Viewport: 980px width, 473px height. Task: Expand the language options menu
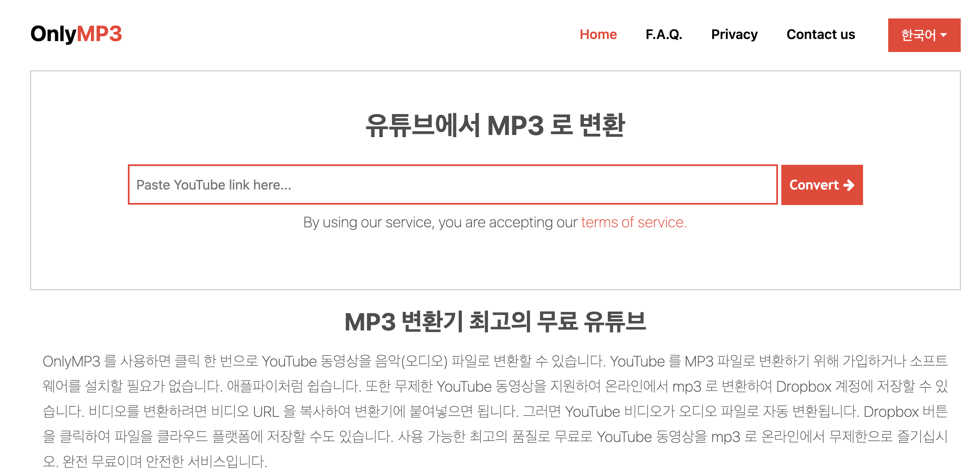tap(924, 34)
